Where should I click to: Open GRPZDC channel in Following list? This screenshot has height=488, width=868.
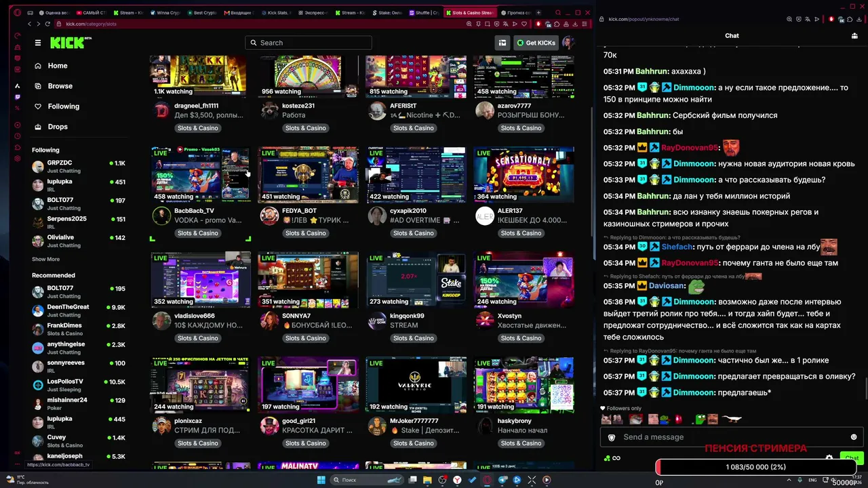pos(78,167)
